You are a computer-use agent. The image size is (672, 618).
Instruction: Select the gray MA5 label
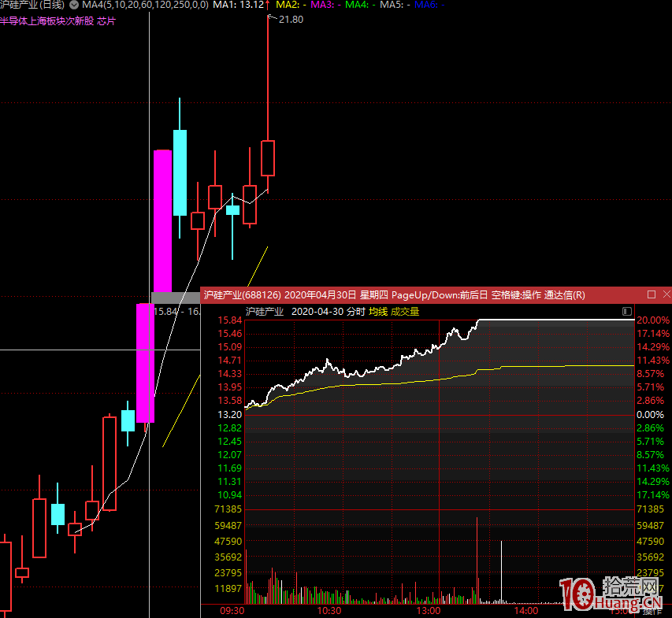tap(395, 6)
